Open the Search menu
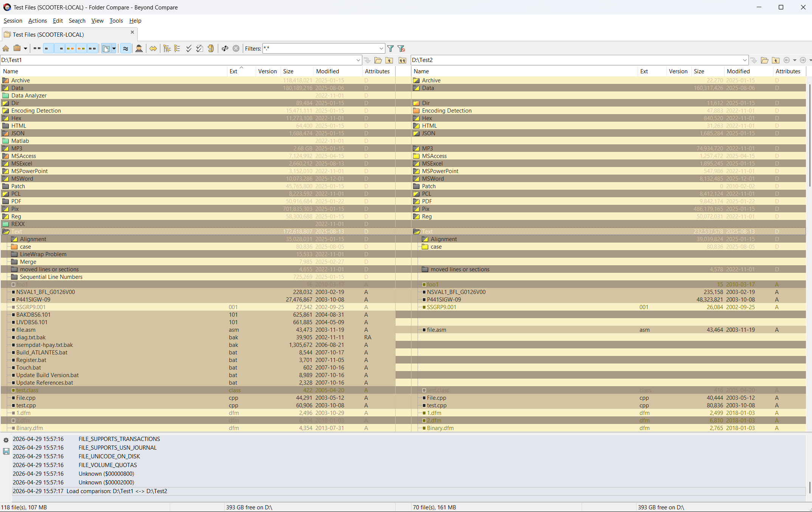This screenshot has width=812, height=512. point(77,21)
